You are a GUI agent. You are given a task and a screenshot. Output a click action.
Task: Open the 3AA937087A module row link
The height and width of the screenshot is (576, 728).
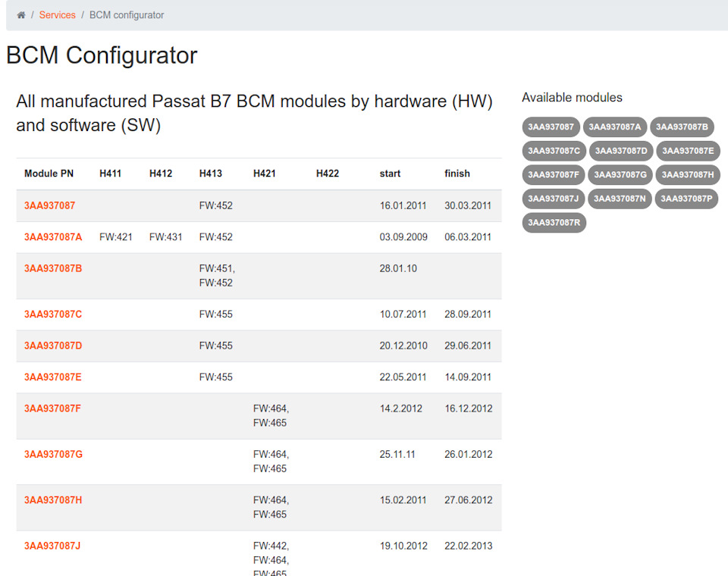pos(53,237)
